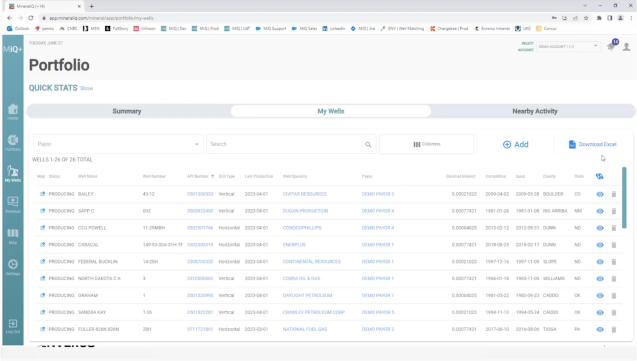Toggle visibility eye for NORTH DAKOTA C A well

(x=600, y=279)
